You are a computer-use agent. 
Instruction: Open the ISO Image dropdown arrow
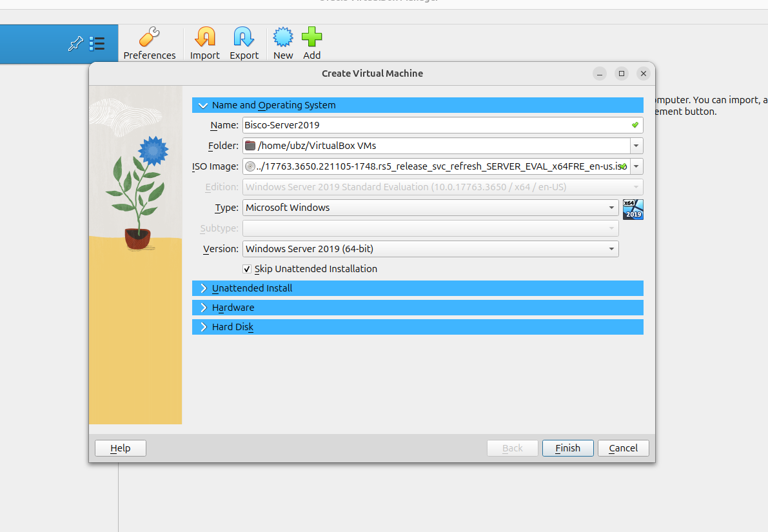click(636, 167)
